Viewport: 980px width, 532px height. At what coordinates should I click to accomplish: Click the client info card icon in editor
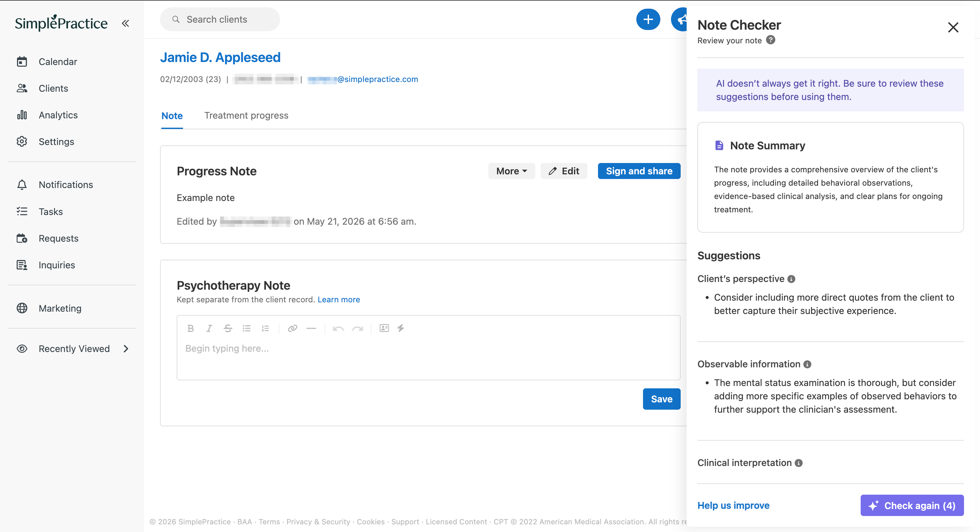point(384,328)
